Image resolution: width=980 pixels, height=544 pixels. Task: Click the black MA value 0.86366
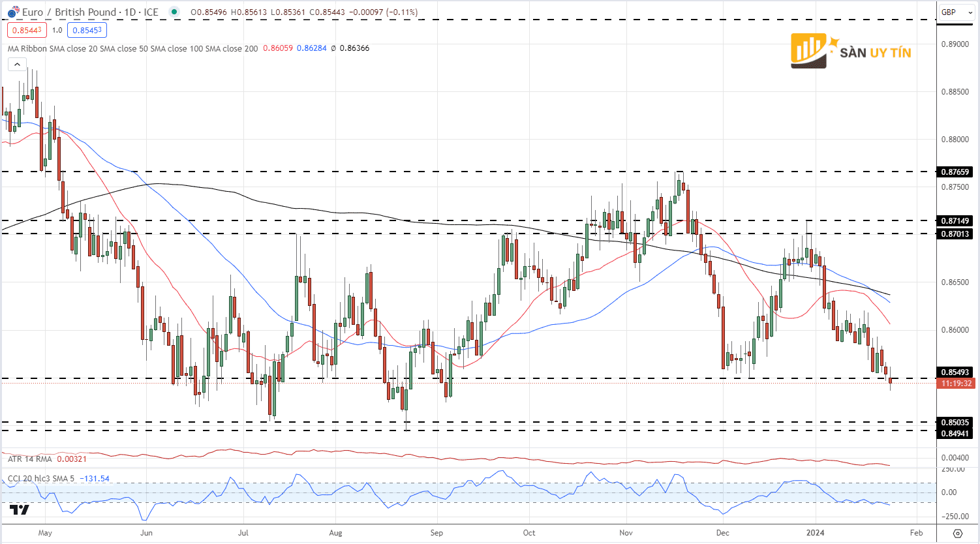(x=354, y=48)
